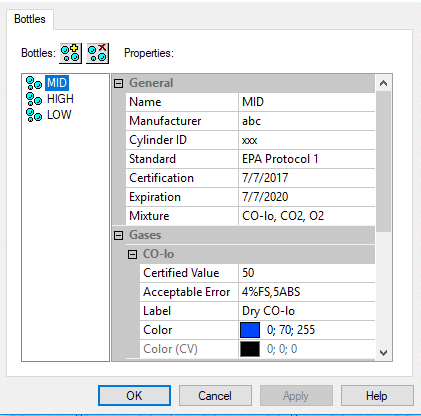Select the HIGH bottle icon in list

(34, 99)
